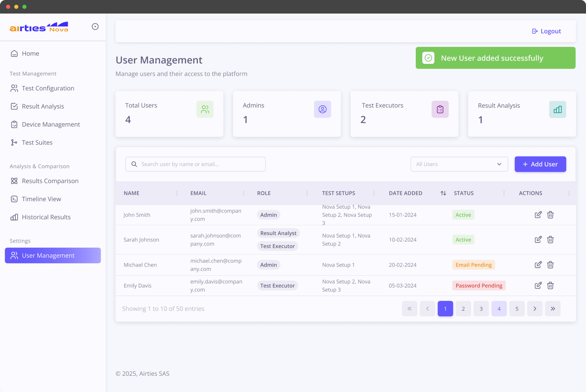Open Home in the sidebar
Screen dimensions: 586x392
pyautogui.click(x=53, y=54)
